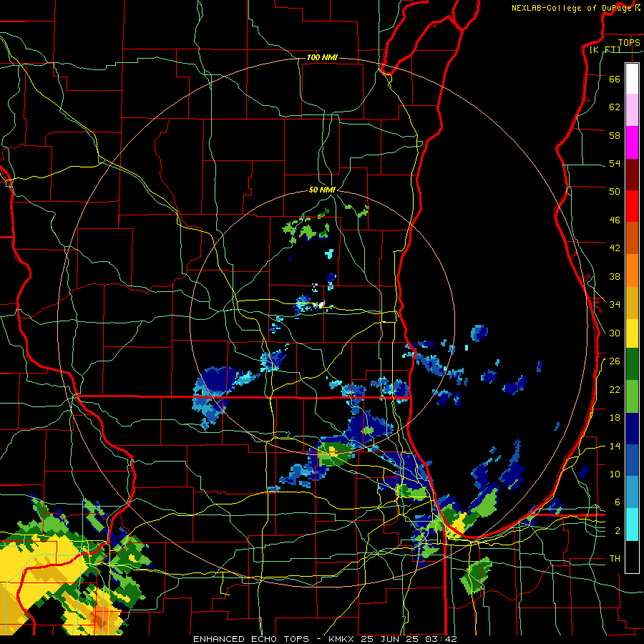The image size is (644, 644).
Task: Click the cyan legend swatch
Action: click(632, 525)
